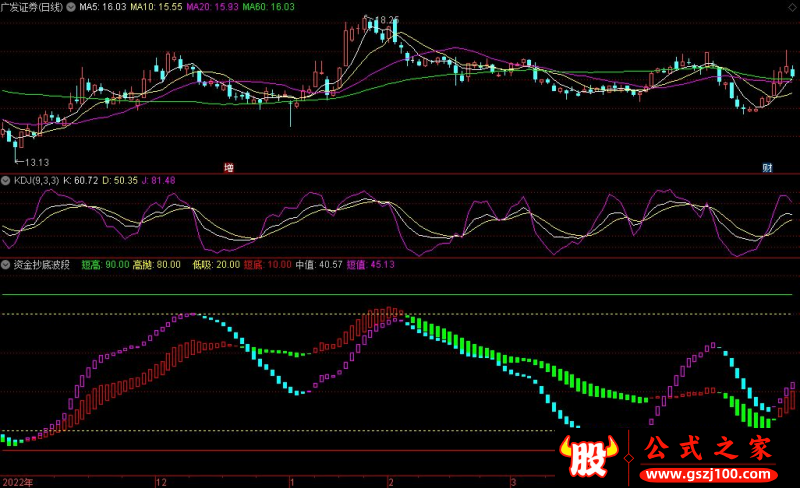The width and height of the screenshot is (800, 488).
Task: Click the 资金抄底波段 indicator name
Action: pyautogui.click(x=41, y=264)
